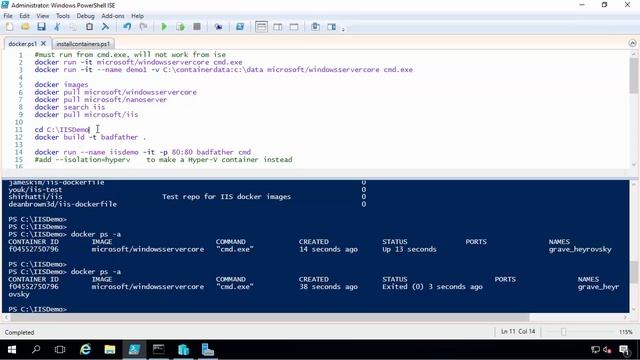
Task: Paste from clipboard using the Paste icon
Action: pyautogui.click(x=89, y=27)
